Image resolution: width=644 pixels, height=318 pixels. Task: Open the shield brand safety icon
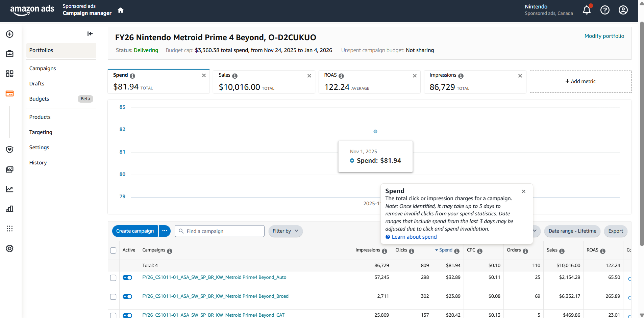coord(10,150)
